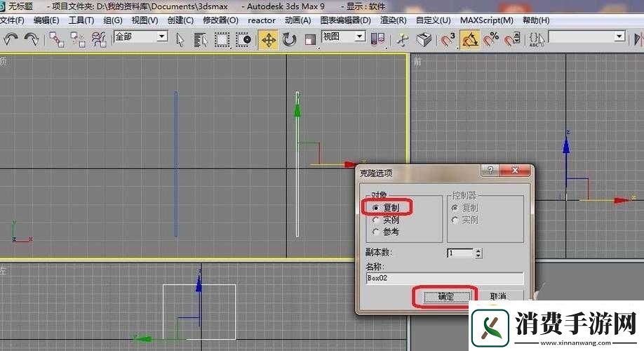This screenshot has height=351, width=644.
Task: Open the 图表编辑器(D) menu
Action: click(345, 20)
